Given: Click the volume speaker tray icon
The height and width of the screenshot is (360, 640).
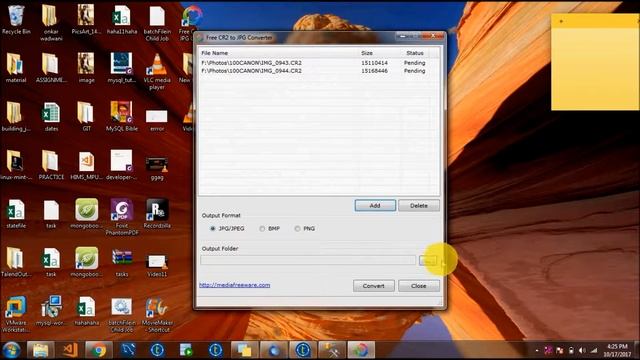Looking at the screenshot, I should pos(582,350).
